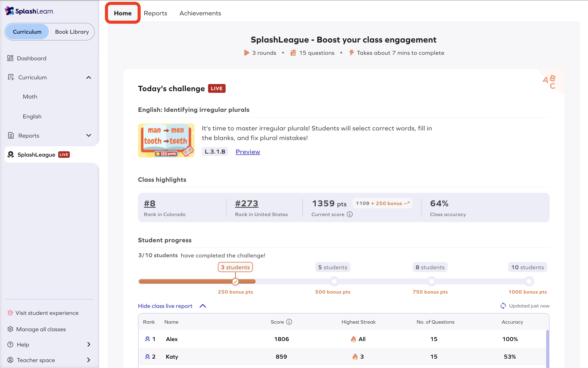Click Katy's accuracy 53%
Viewport: 588px width, 368px height.
point(510,357)
